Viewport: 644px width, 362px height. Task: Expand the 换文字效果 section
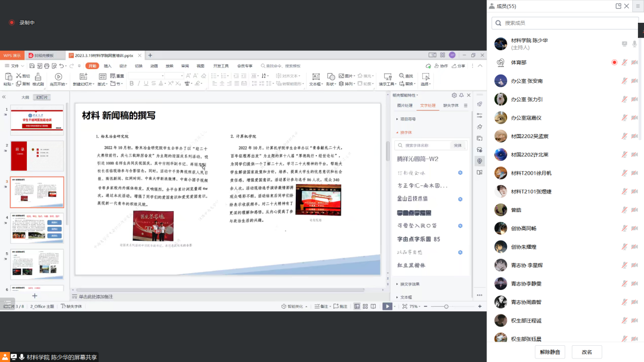410,284
